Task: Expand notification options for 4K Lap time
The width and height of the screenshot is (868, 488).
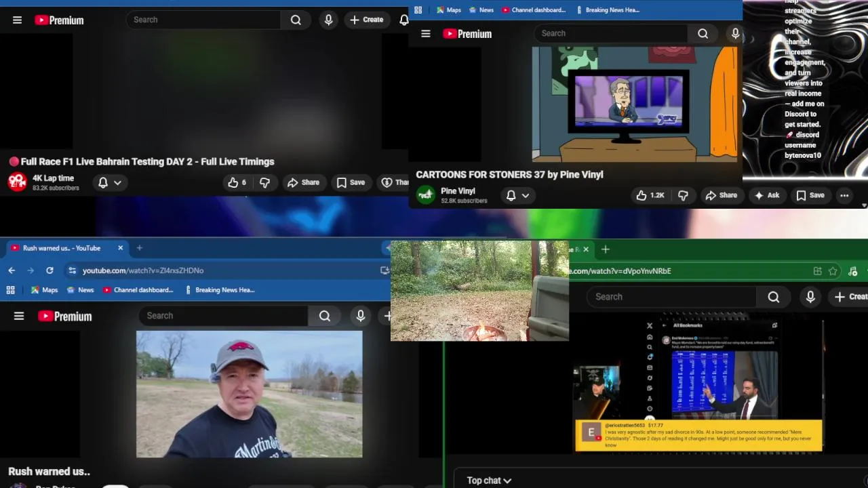Action: point(109,182)
